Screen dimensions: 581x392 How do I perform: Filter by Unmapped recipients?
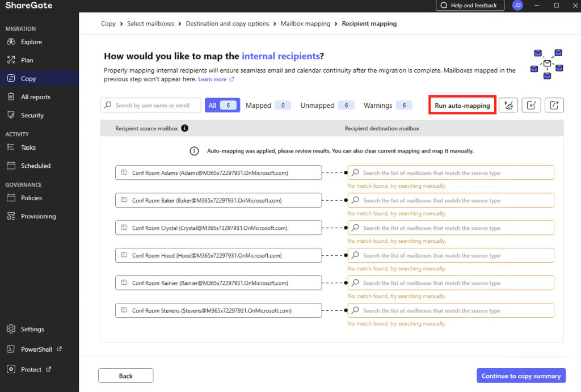click(327, 105)
